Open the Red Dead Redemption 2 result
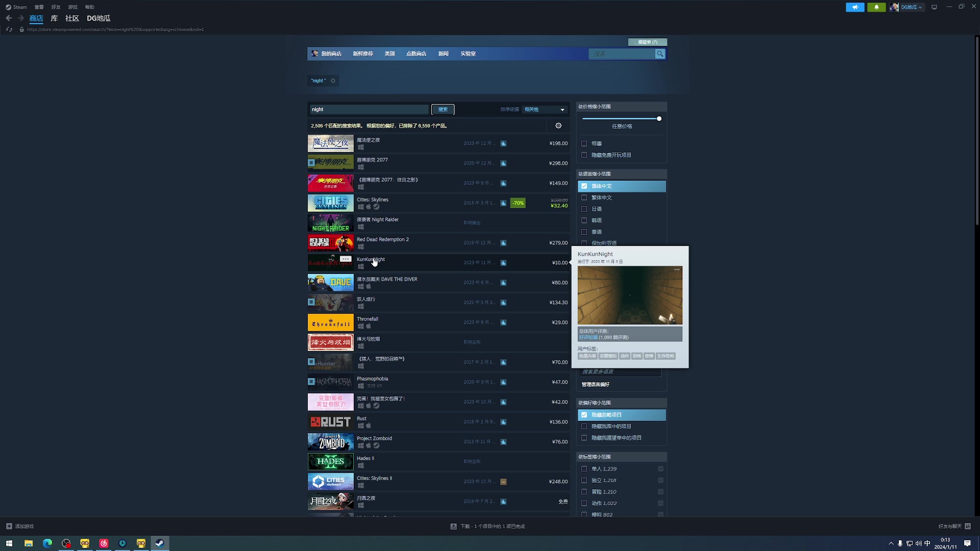This screenshot has width=980, height=551. [438, 243]
